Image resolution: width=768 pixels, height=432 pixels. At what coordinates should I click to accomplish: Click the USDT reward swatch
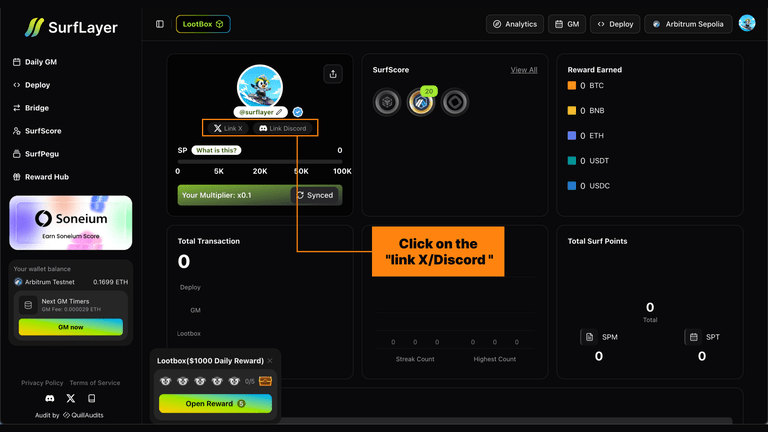(572, 161)
